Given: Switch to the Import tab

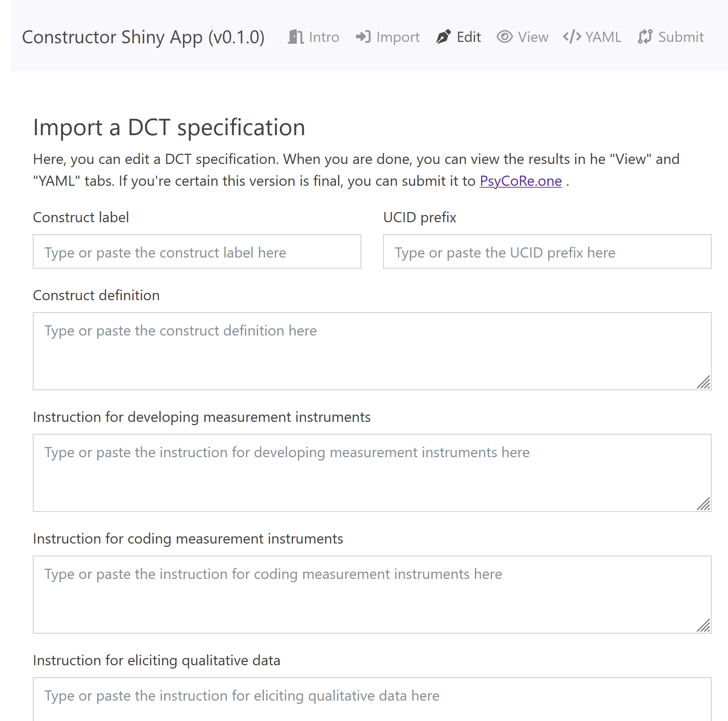Looking at the screenshot, I should pos(398,37).
